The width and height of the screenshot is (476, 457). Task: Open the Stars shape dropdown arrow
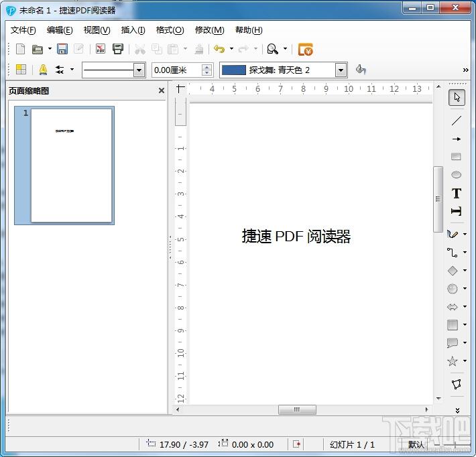click(x=465, y=361)
